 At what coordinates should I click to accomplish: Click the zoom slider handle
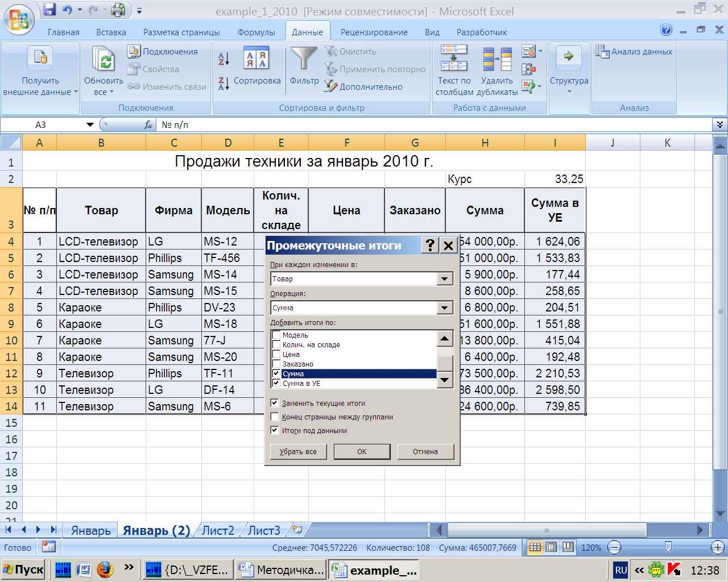pos(668,547)
